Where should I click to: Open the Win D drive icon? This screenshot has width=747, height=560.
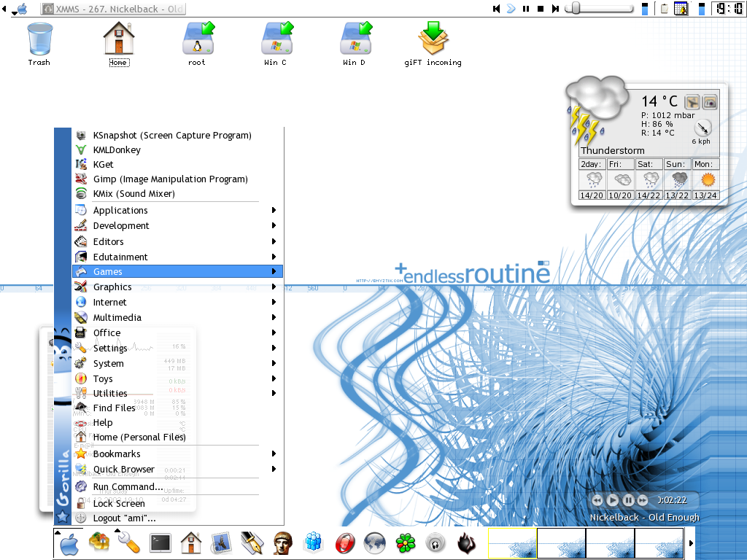tap(355, 44)
